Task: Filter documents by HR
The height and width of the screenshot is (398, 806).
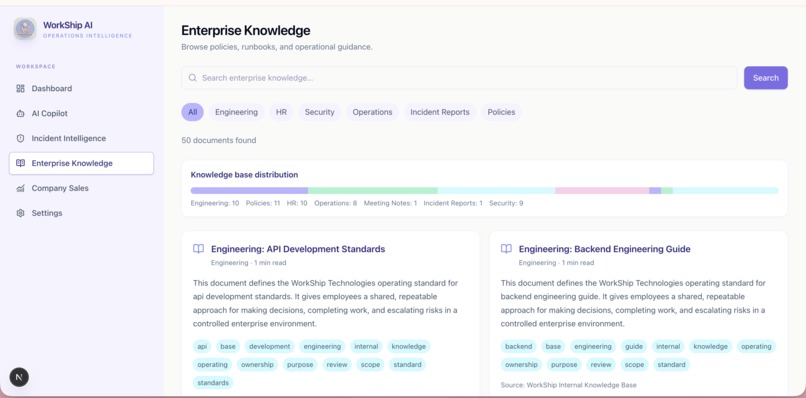Action: (x=281, y=112)
